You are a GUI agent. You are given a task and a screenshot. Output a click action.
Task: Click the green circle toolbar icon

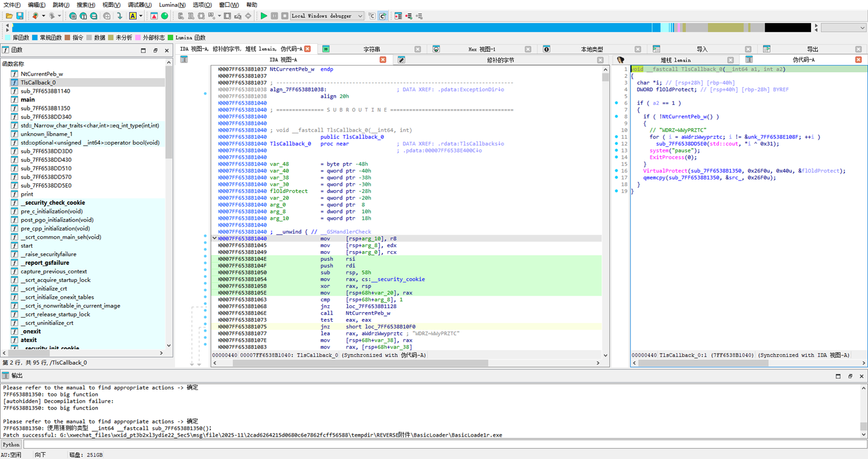165,16
